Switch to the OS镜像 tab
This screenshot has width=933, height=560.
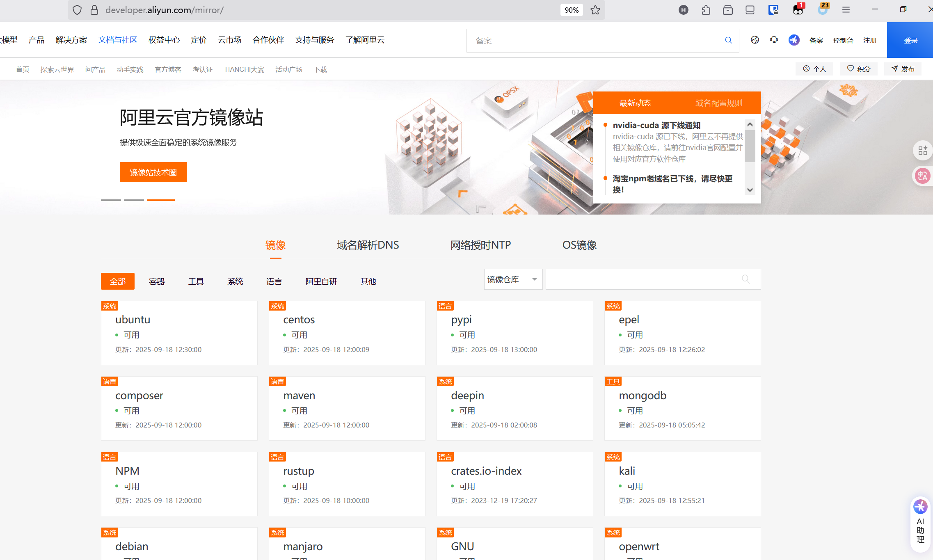click(579, 245)
